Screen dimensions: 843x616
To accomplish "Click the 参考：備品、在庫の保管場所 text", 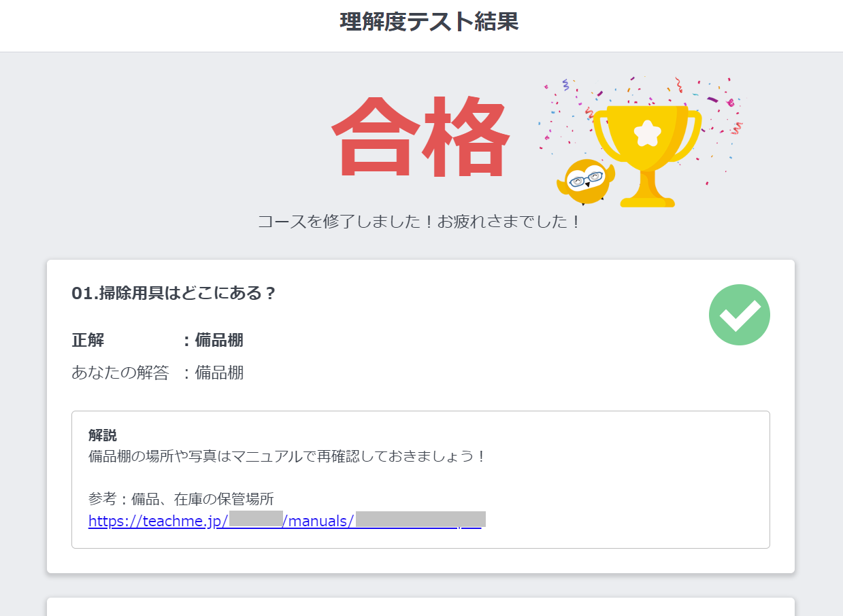I will click(x=181, y=499).
